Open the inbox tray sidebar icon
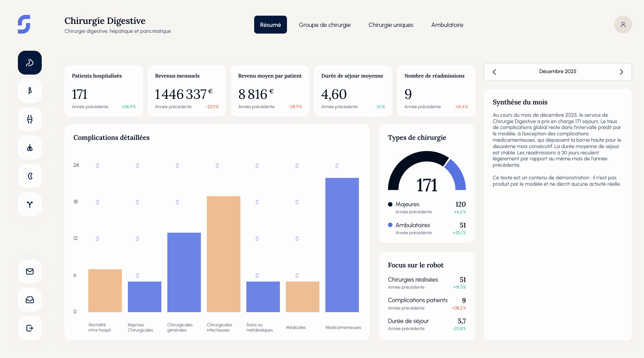The width and height of the screenshot is (644, 358). [x=30, y=300]
